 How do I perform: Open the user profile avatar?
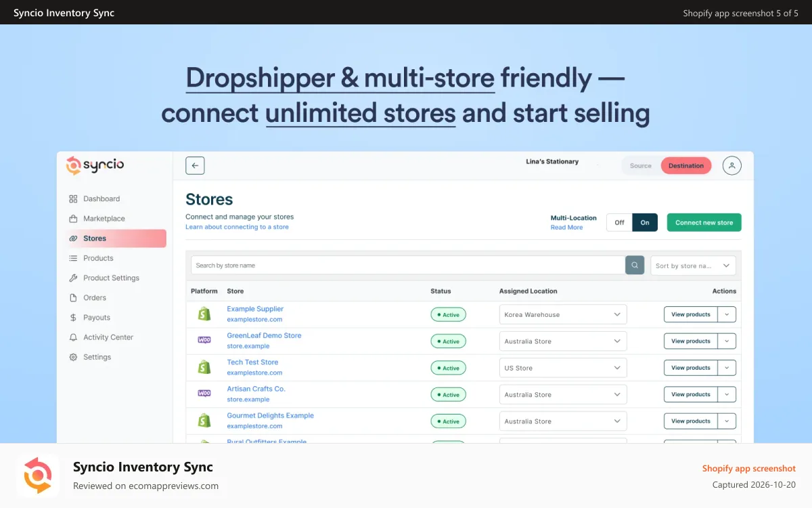pos(732,165)
